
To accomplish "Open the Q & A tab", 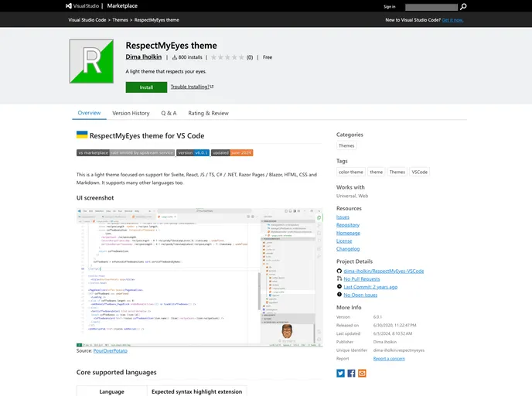I will coord(169,113).
